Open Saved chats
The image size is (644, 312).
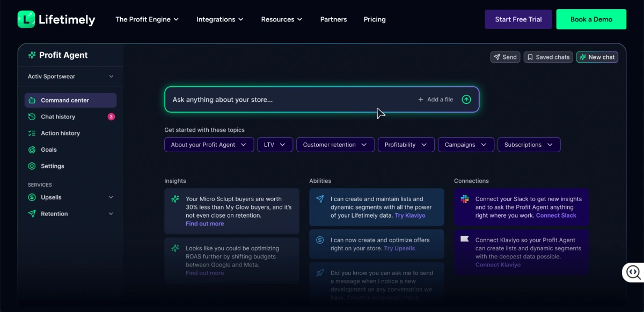(548, 57)
